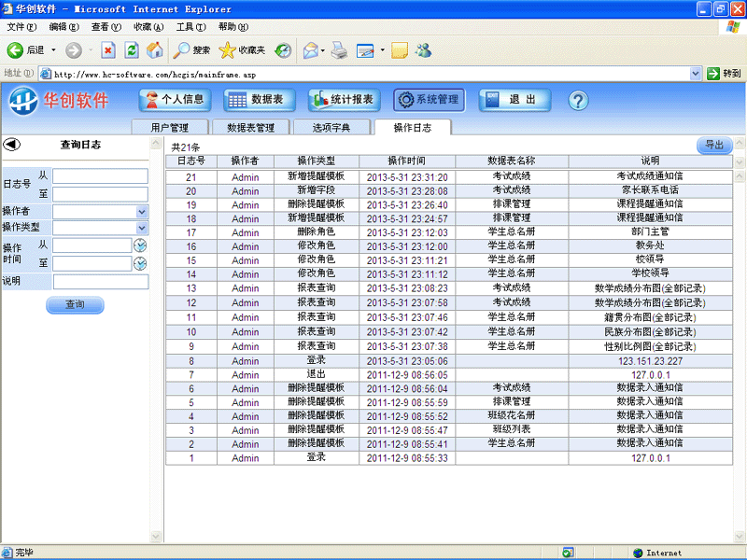Click the 日志号 从 input field
Screen dimensions: 747x560
(x=100, y=175)
